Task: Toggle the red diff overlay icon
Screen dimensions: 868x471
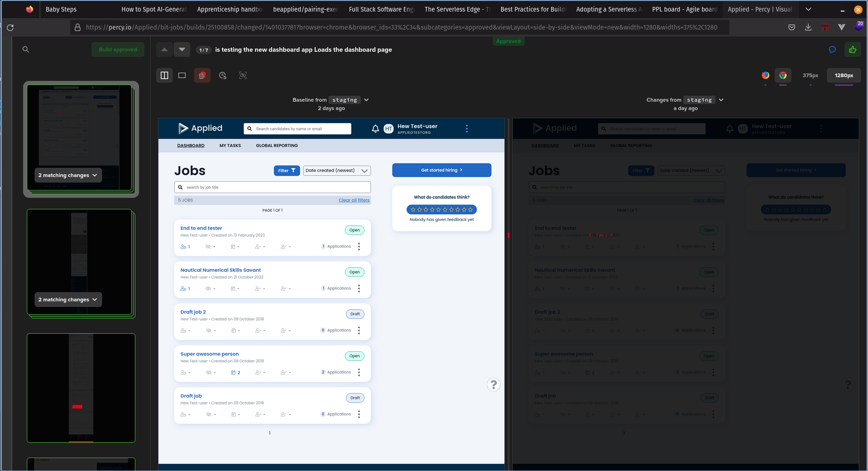Action: click(x=202, y=75)
